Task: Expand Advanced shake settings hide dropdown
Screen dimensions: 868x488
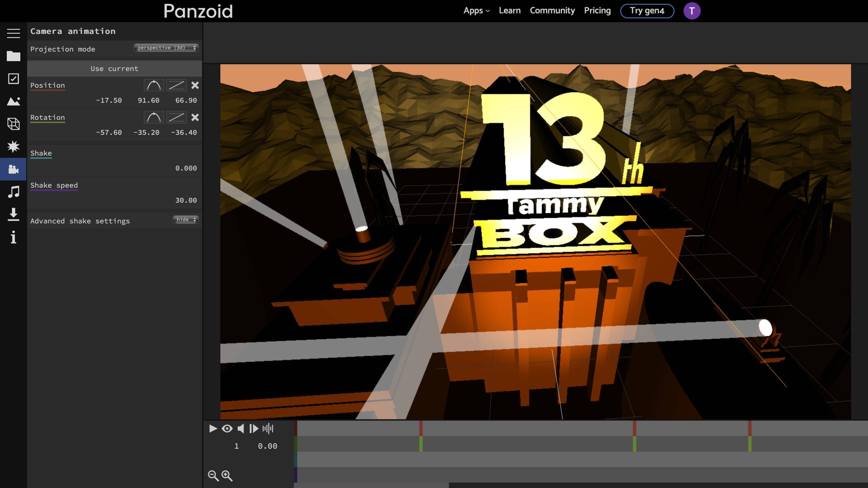Action: (x=185, y=220)
